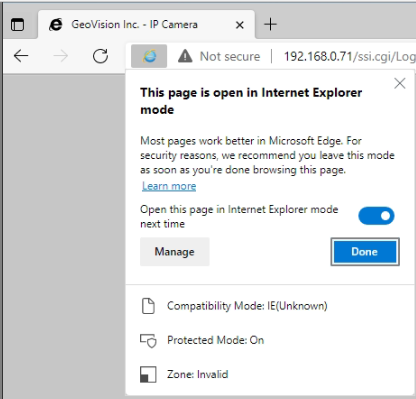The height and width of the screenshot is (399, 416).
Task: Click the Zone icon
Action: pos(148,374)
